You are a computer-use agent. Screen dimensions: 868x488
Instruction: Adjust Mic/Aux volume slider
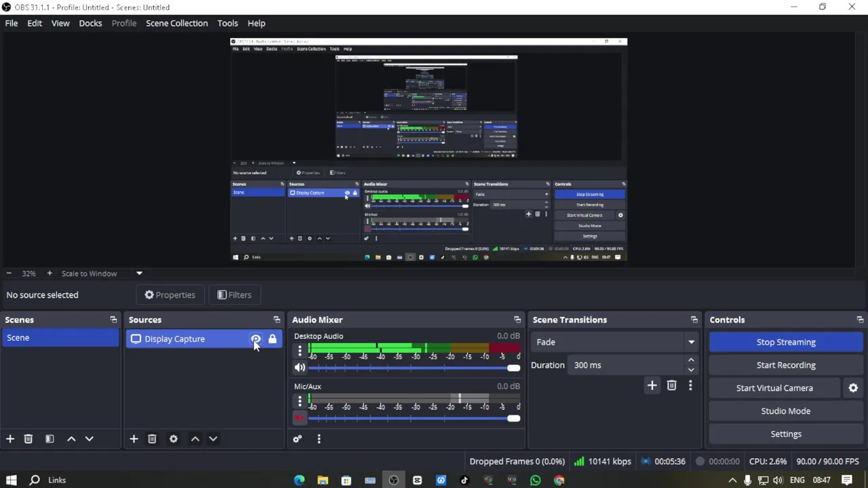(414, 418)
